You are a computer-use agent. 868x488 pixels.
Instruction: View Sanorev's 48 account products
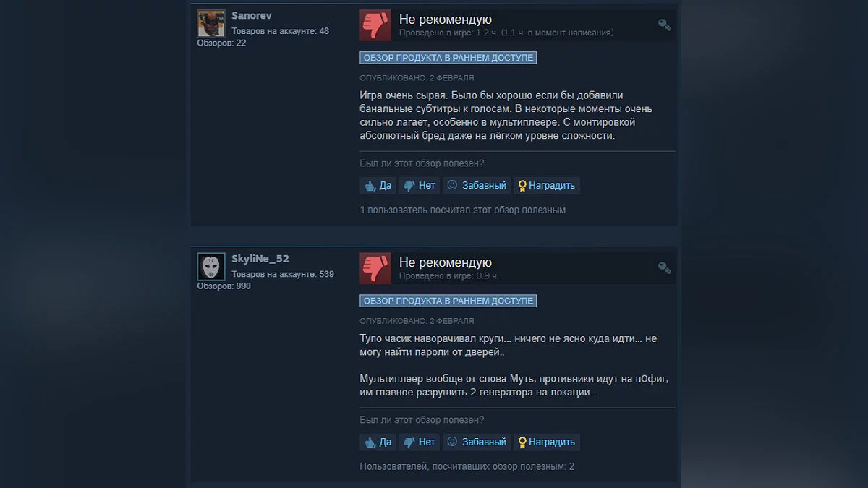click(x=280, y=31)
